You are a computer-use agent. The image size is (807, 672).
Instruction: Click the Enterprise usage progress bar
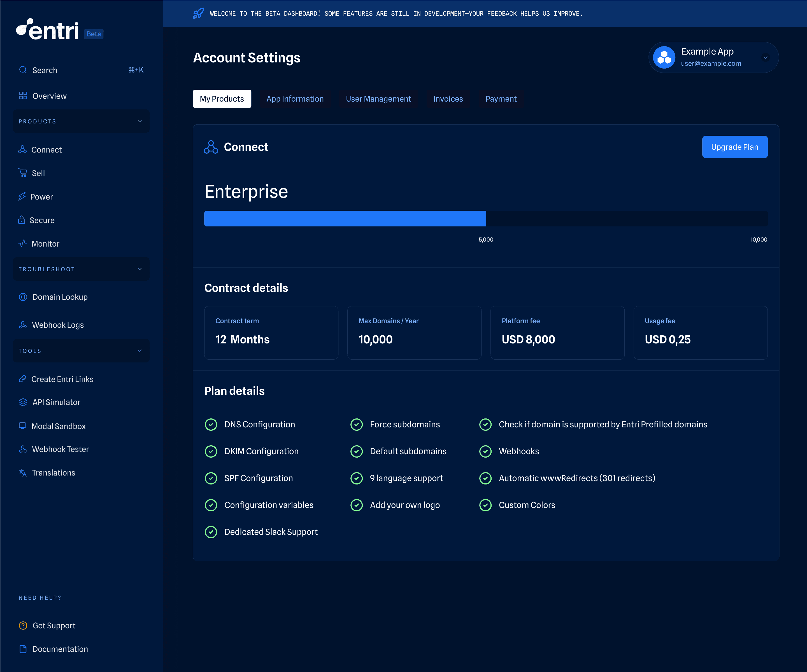tap(485, 219)
